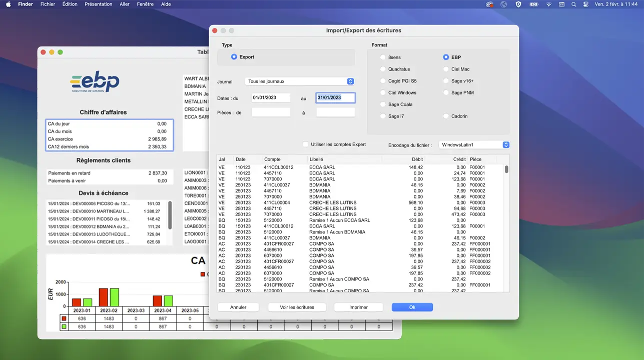Select the Sage Coala format option
The image size is (644, 360).
point(383,104)
